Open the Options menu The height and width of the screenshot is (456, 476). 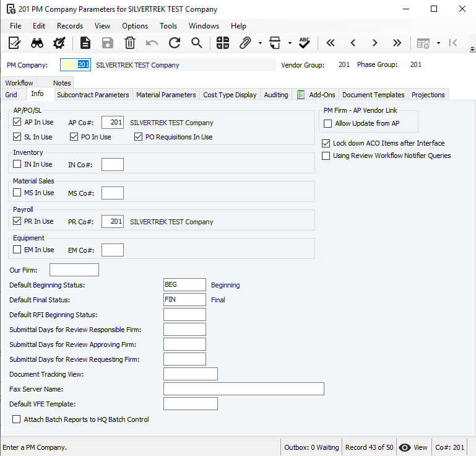click(x=135, y=26)
